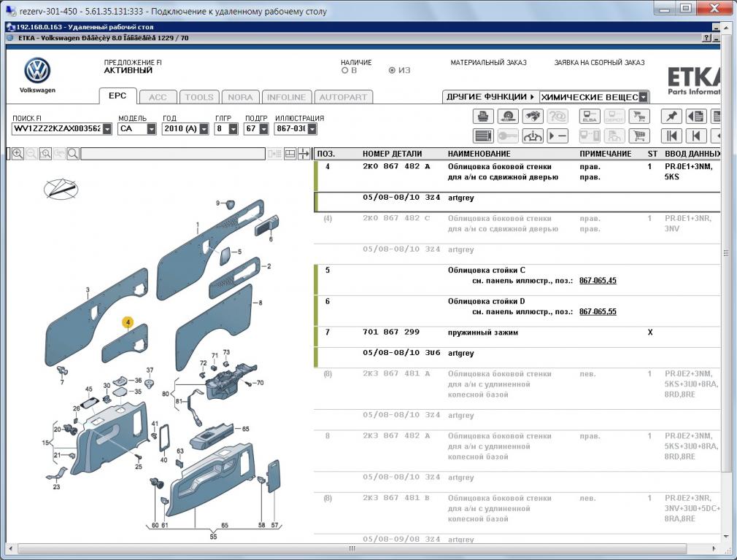The image size is (737, 560).
Task: Select part number 701 867 299
Action: pos(391,332)
